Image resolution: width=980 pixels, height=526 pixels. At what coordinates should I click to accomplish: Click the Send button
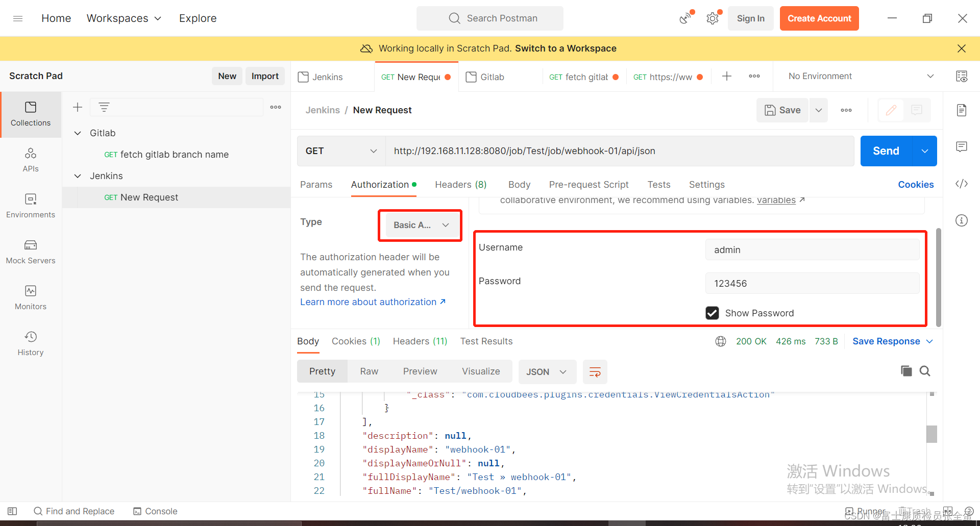[x=886, y=151]
